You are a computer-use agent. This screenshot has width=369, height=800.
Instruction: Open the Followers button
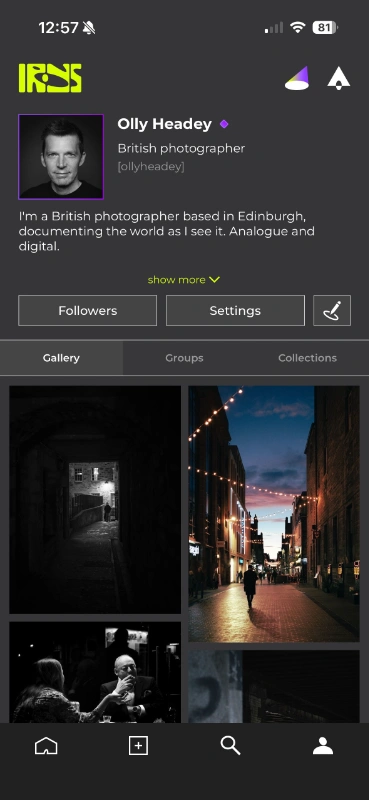tap(87, 310)
